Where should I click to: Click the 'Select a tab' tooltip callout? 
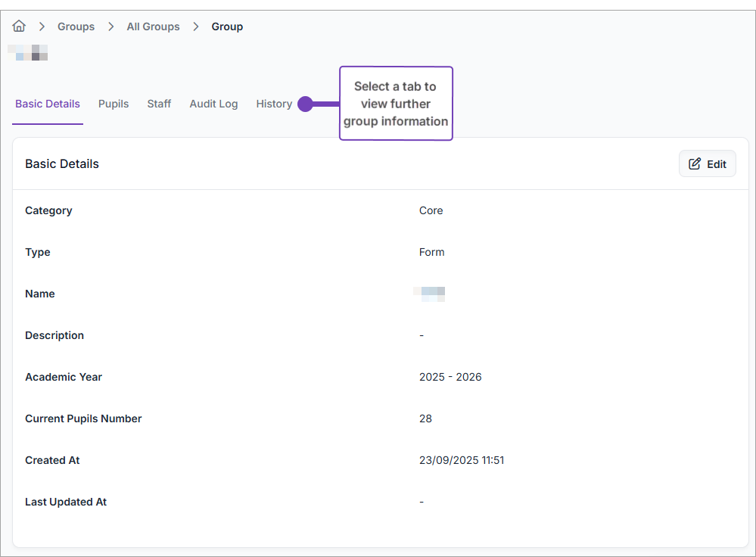[396, 104]
